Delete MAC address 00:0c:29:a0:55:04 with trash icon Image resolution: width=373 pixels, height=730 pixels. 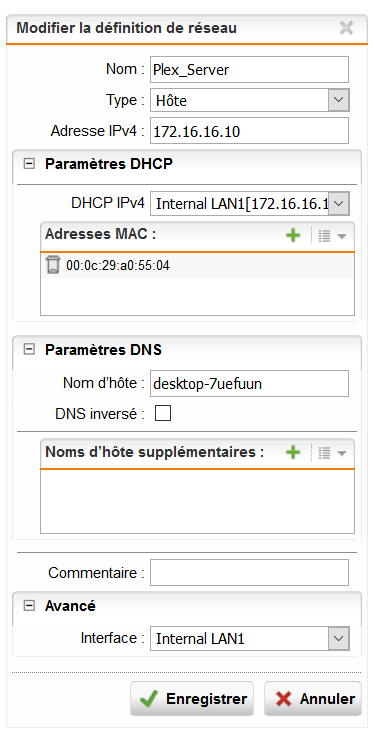[53, 265]
